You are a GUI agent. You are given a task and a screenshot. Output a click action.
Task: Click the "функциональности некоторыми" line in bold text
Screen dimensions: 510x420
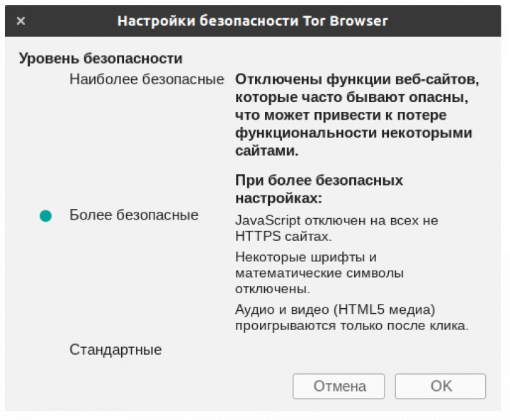point(353,133)
